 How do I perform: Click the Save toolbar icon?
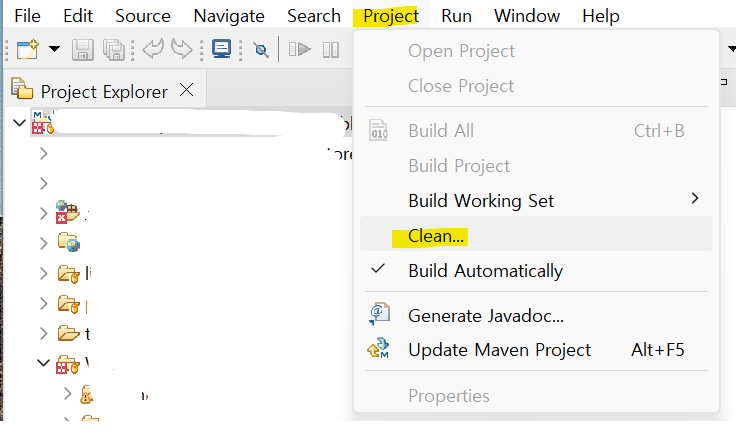click(83, 50)
